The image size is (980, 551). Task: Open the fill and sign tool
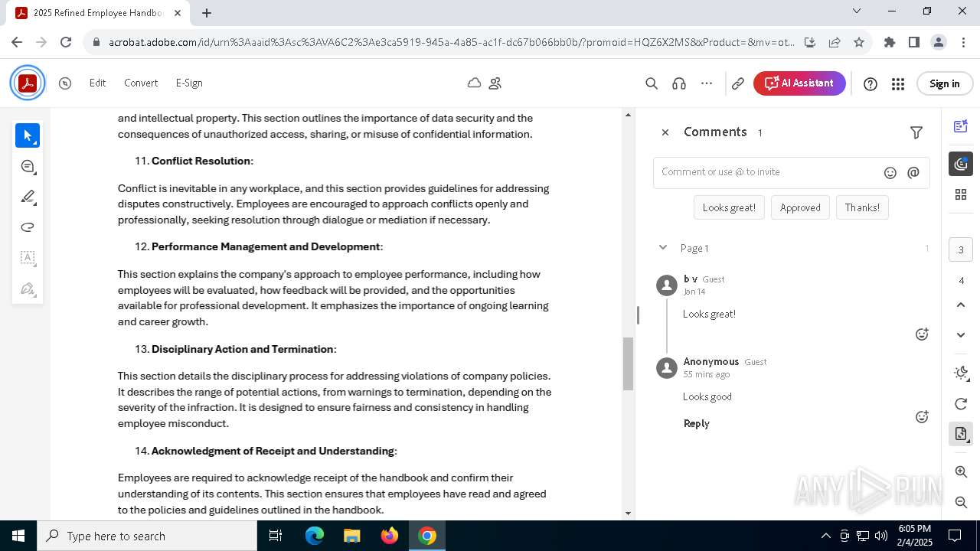pos(28,289)
